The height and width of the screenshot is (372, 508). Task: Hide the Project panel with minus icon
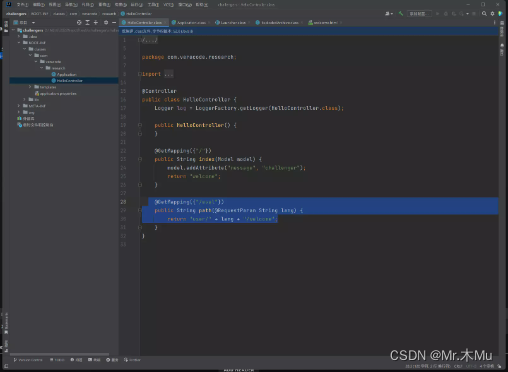(x=114, y=22)
